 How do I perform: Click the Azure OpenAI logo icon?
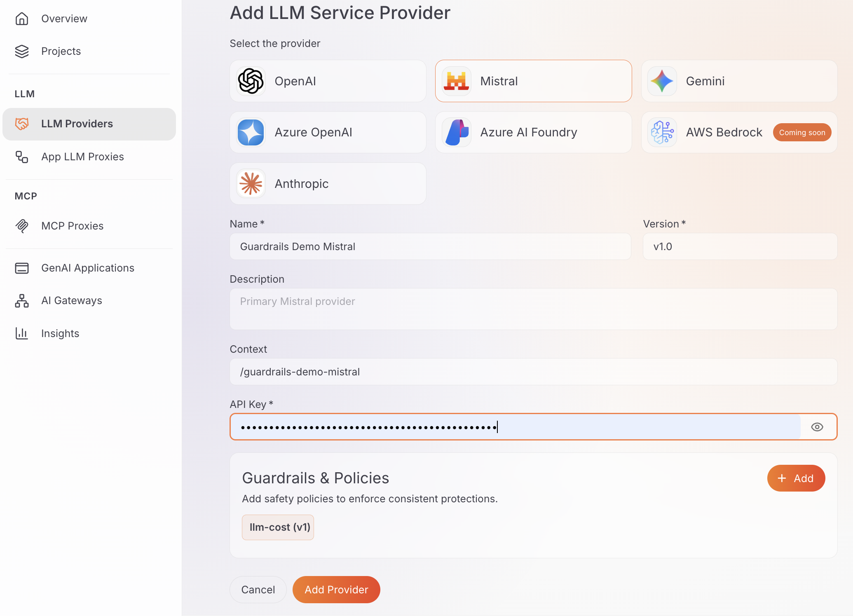click(251, 132)
